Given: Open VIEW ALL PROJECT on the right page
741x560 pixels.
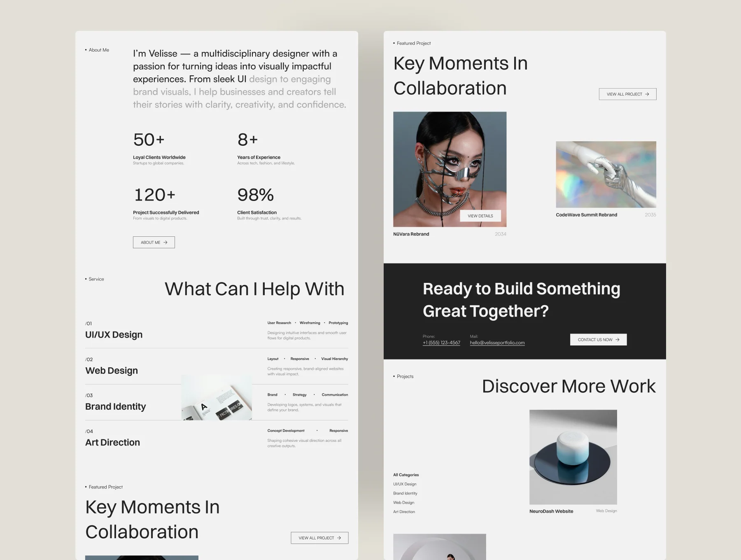Looking at the screenshot, I should (x=627, y=94).
